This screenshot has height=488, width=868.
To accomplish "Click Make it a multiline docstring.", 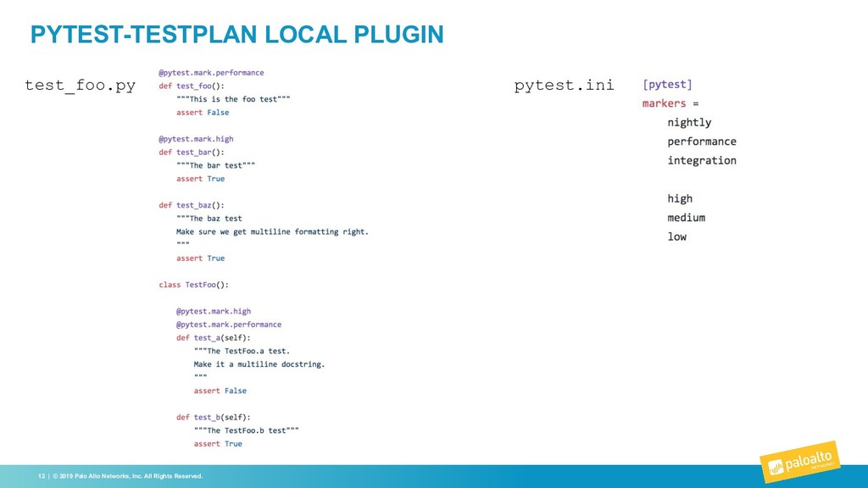I will (259, 364).
